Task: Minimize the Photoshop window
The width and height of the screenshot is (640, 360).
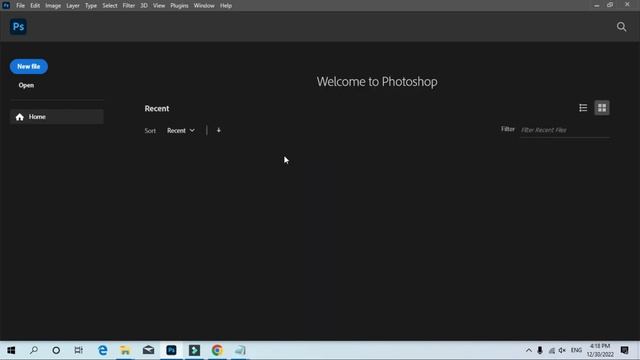Action: coord(596,5)
